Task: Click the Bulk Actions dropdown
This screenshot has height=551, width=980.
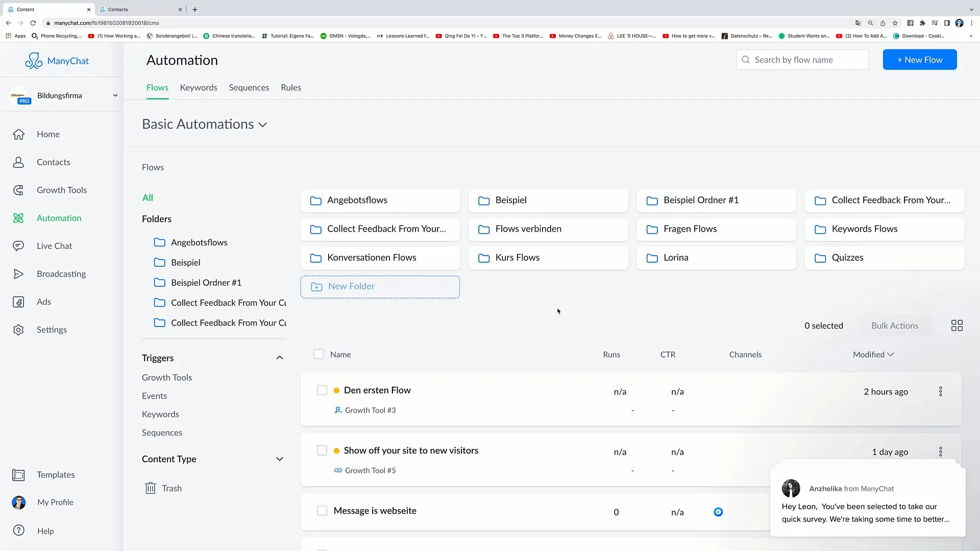Action: [x=895, y=325]
